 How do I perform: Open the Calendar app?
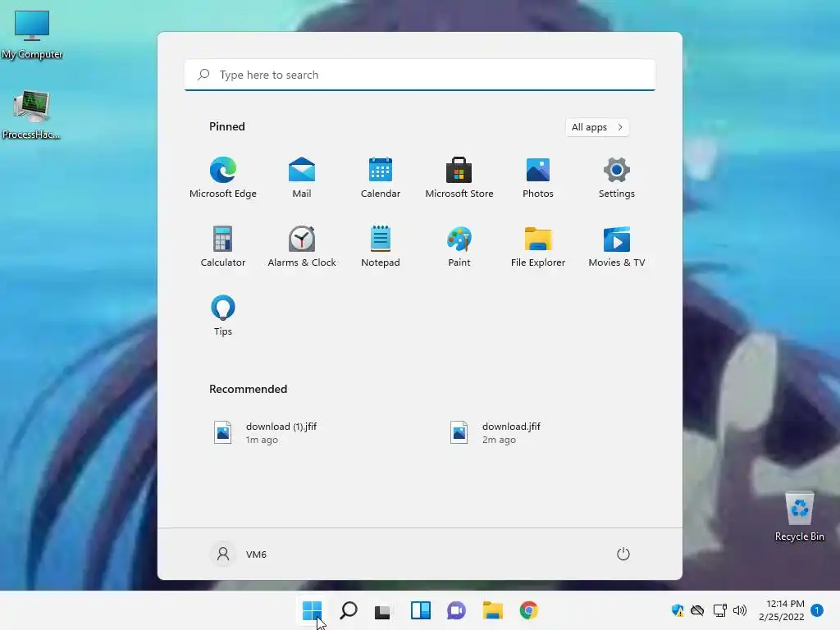381,177
